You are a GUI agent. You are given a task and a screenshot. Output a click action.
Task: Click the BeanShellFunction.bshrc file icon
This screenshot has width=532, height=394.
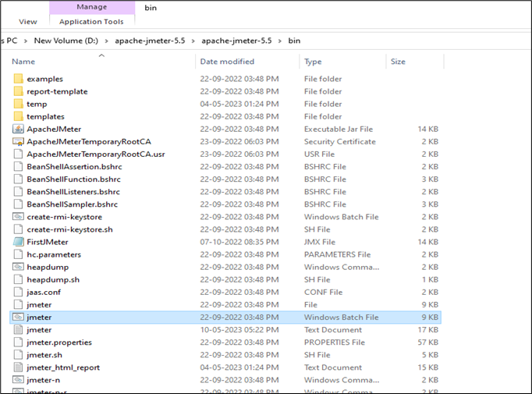tap(18, 179)
